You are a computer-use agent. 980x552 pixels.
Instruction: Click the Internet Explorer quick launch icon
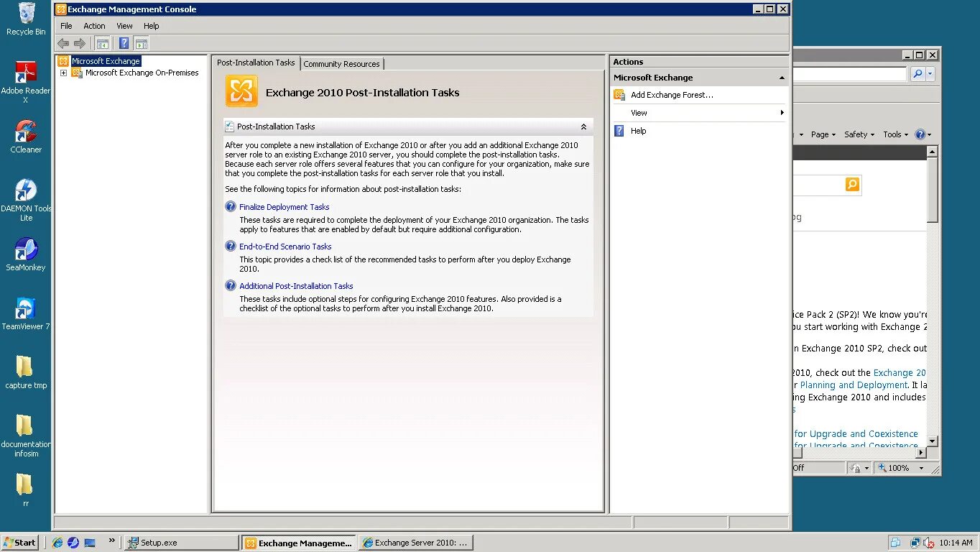pos(57,543)
